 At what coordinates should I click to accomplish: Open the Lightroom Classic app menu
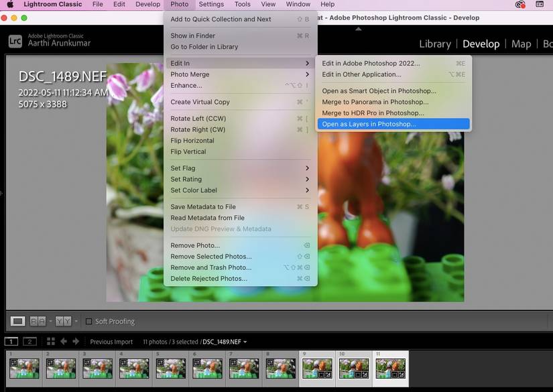(x=53, y=4)
